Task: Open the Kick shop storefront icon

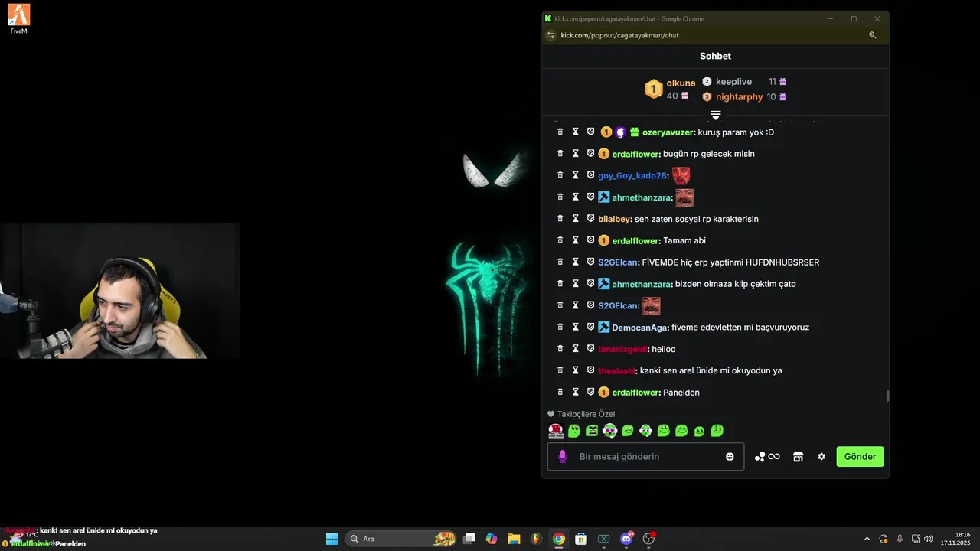Action: [798, 457]
